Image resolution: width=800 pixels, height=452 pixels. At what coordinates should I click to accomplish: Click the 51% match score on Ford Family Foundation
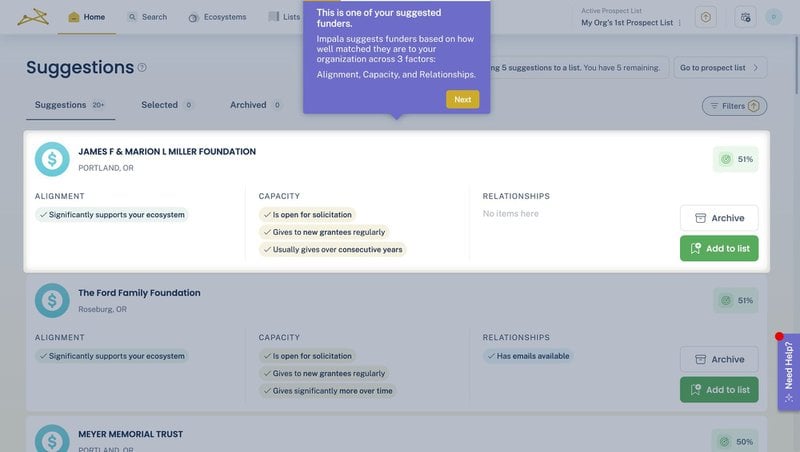[x=736, y=300]
